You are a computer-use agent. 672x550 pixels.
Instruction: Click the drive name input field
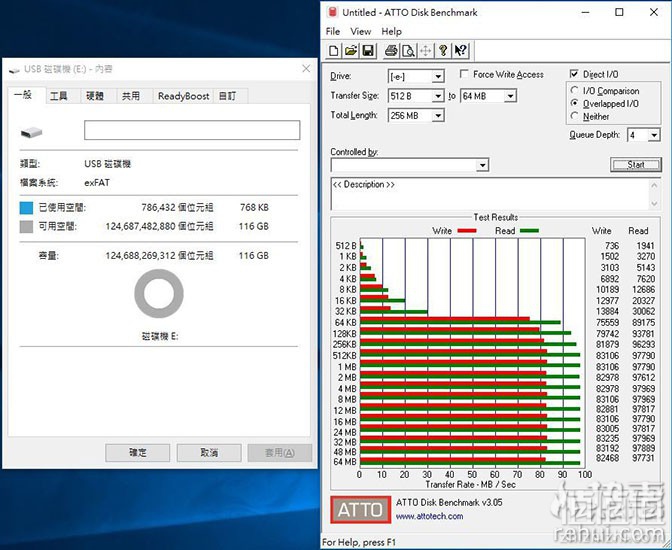pos(192,130)
